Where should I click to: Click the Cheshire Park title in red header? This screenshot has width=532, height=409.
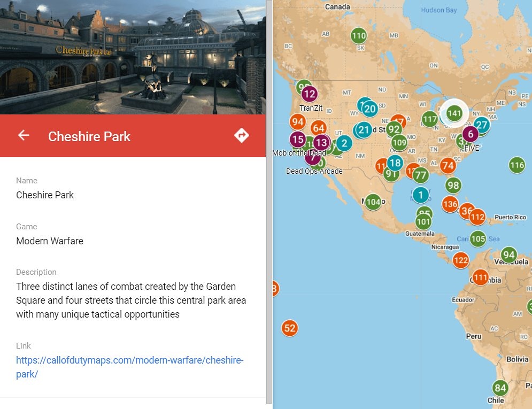point(89,136)
